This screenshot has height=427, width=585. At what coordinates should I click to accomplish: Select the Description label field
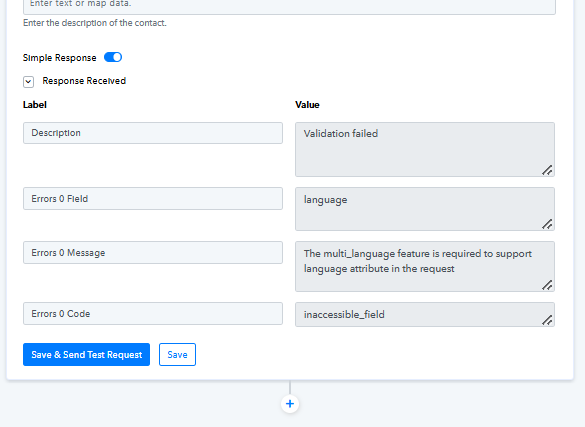(x=153, y=133)
